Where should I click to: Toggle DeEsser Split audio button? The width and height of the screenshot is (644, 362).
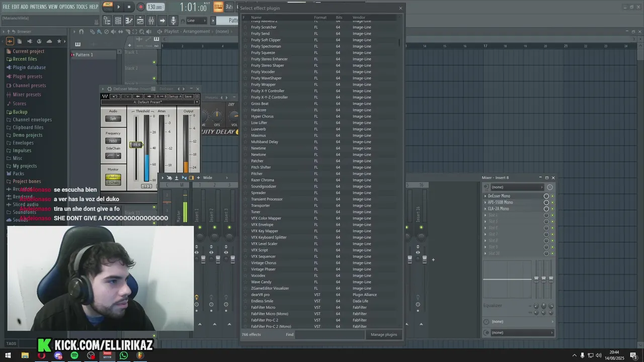click(113, 119)
